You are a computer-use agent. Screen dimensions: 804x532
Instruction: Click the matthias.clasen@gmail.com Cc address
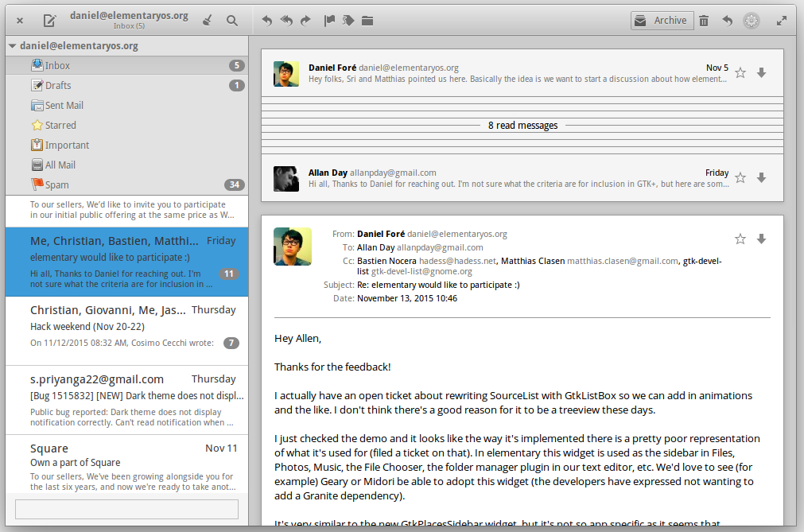pos(623,261)
